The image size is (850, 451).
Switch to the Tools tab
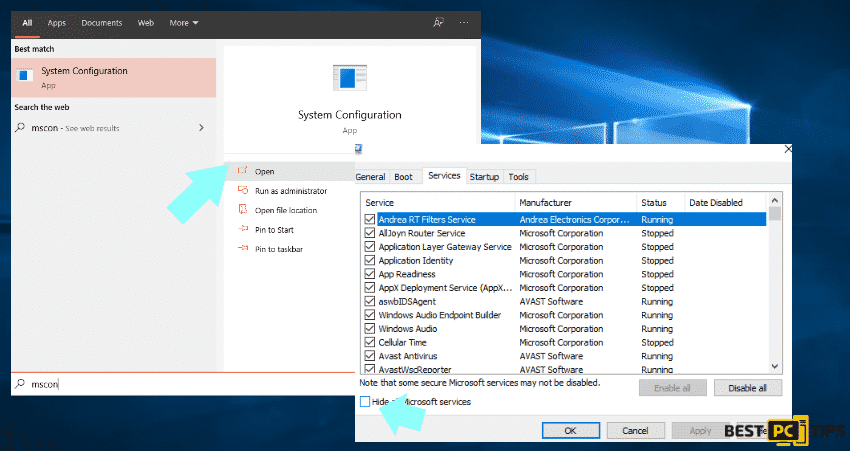pos(518,177)
